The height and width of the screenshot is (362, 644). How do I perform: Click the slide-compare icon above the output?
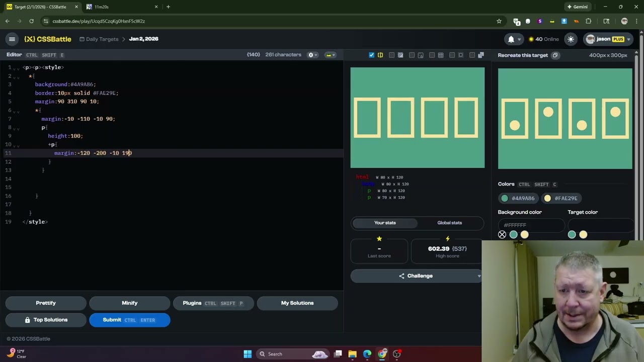coord(380,55)
